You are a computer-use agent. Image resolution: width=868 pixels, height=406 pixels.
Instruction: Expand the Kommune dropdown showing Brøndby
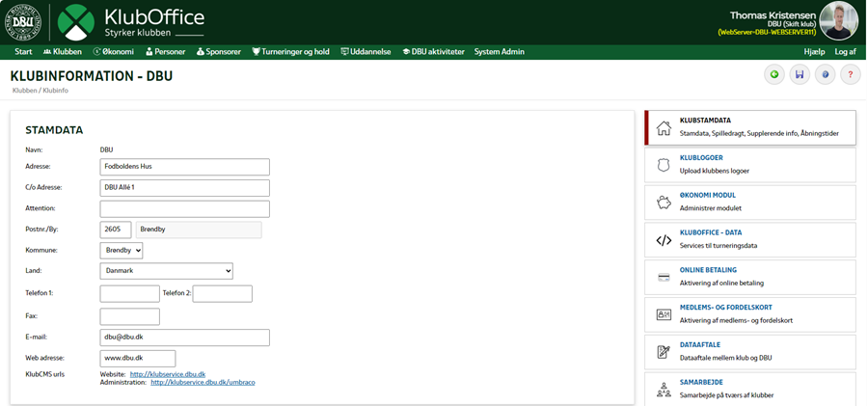point(122,251)
